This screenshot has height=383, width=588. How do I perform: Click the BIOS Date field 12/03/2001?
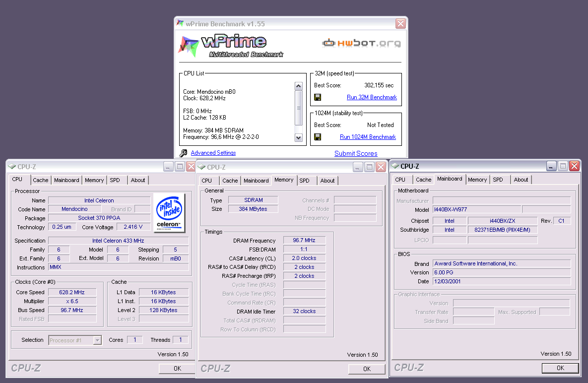coord(502,281)
